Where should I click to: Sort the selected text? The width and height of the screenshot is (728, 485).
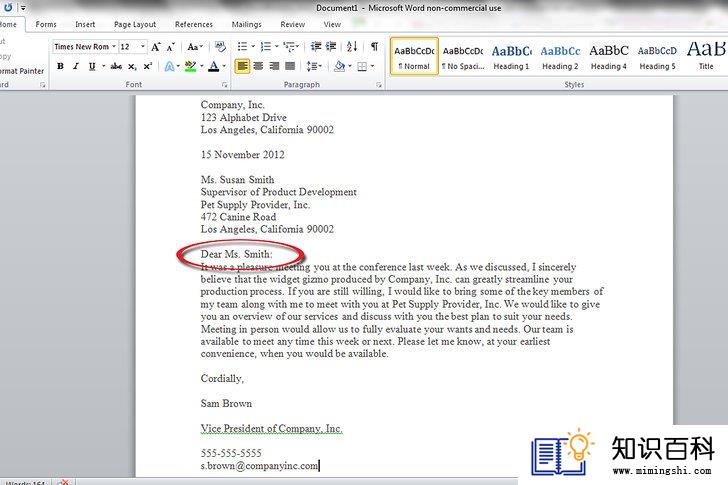point(352,46)
